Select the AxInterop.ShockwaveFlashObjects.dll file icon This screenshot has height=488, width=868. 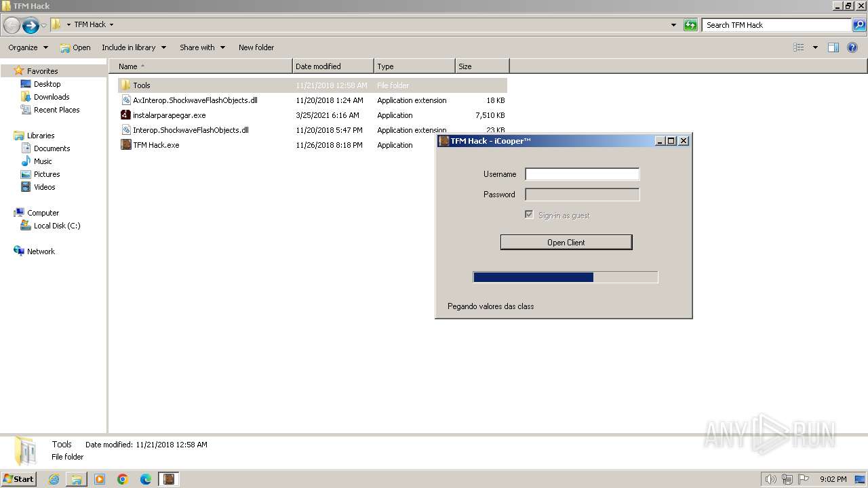pos(126,100)
